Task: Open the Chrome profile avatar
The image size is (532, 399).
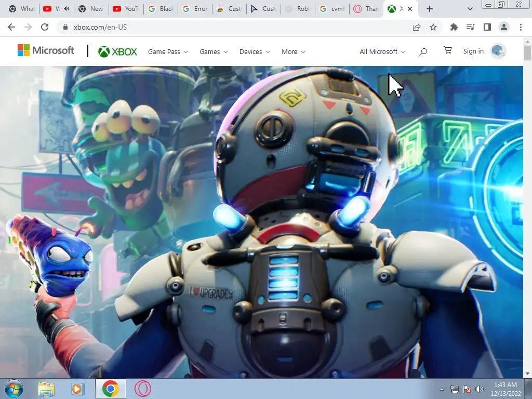Action: click(504, 27)
